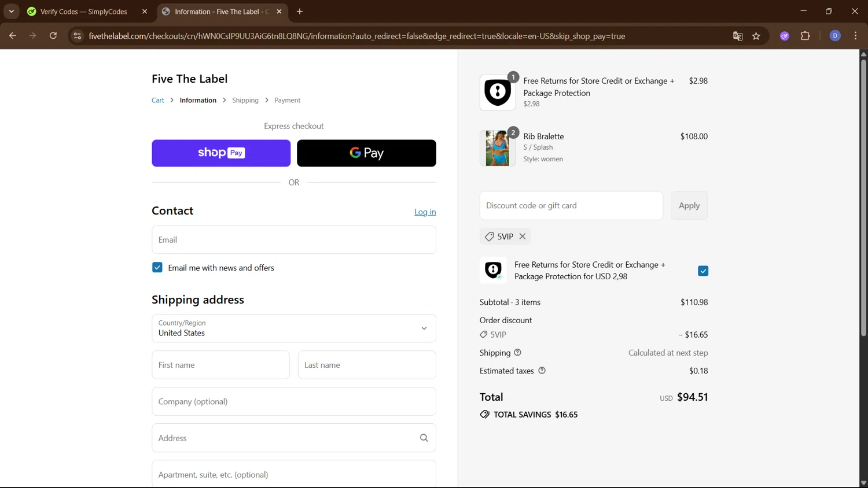Open the tab search dropdown arrow
Viewport: 868px width, 488px height.
click(x=12, y=11)
